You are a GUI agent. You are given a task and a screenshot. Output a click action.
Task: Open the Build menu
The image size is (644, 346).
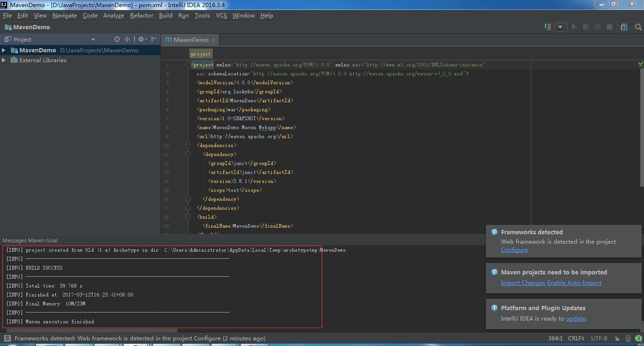click(x=166, y=15)
